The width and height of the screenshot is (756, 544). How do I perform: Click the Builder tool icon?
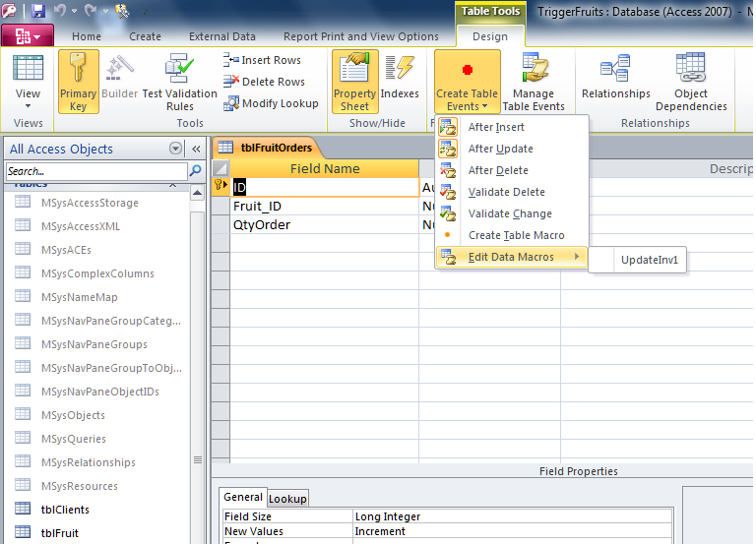coord(119,76)
